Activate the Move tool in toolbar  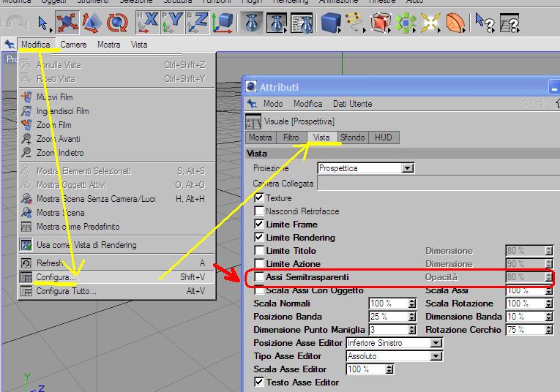(x=67, y=23)
